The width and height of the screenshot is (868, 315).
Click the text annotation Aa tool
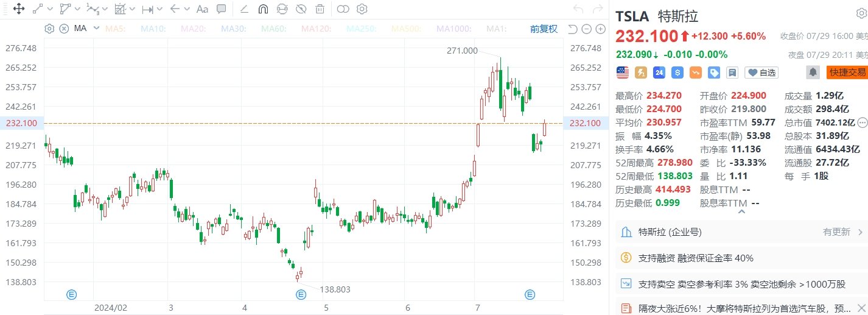point(203,9)
